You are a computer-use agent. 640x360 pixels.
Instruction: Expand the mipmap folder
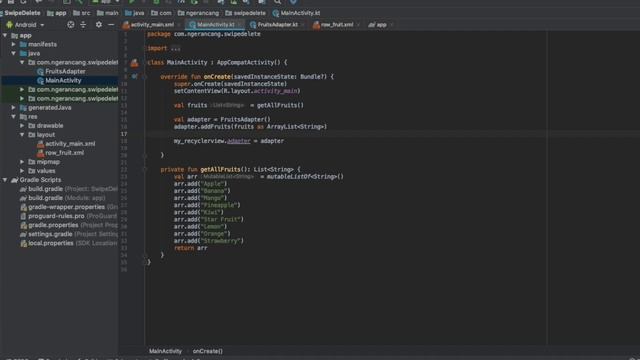click(22, 162)
